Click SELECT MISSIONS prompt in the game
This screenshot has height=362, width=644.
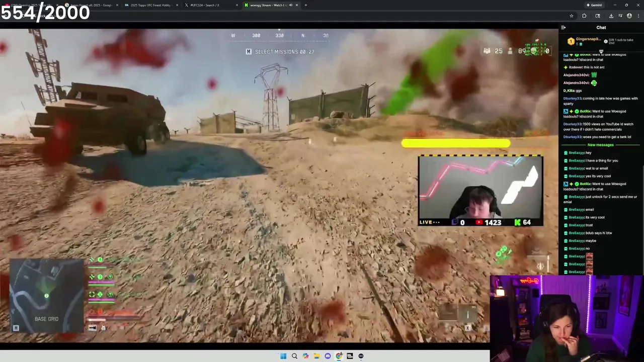[280, 52]
